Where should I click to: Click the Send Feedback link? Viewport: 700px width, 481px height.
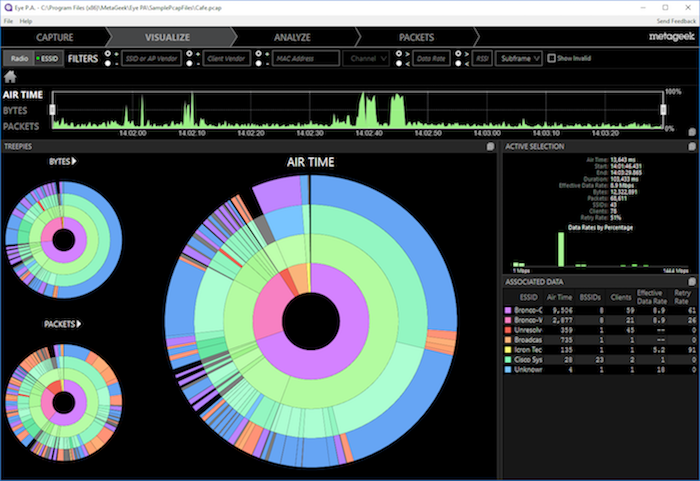coord(676,21)
